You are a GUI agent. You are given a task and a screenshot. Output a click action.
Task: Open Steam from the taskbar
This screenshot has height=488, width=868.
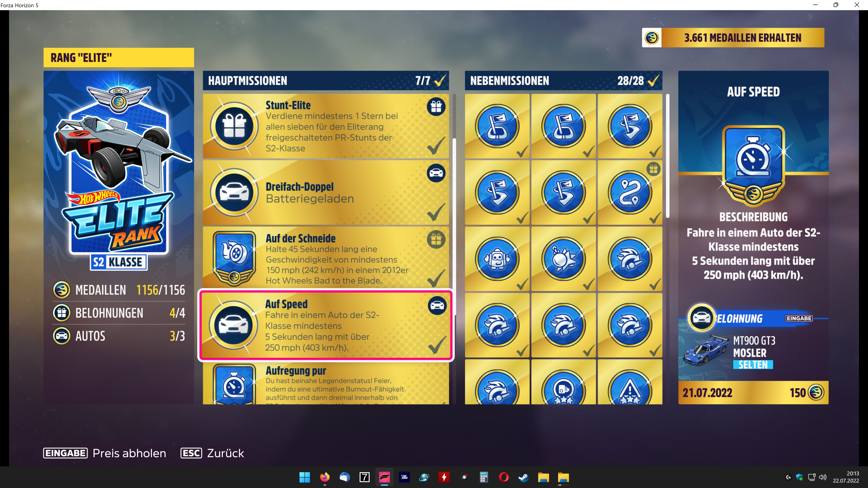click(523, 477)
